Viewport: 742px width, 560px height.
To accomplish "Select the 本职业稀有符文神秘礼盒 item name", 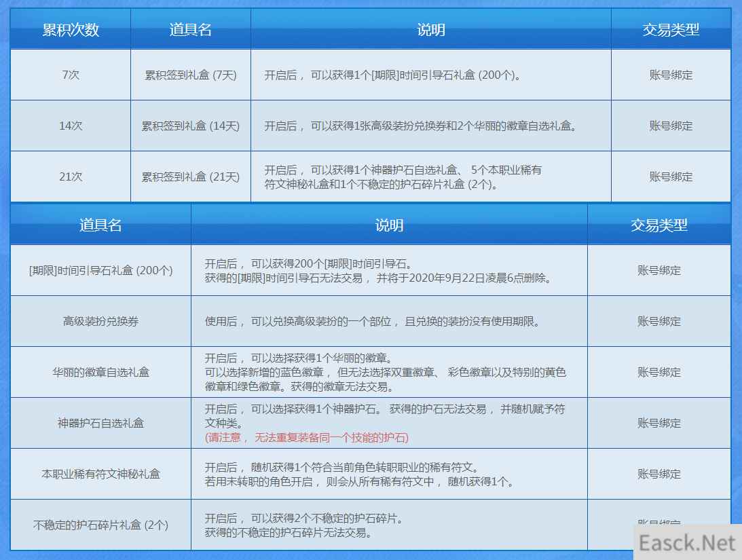I will coord(100,474).
